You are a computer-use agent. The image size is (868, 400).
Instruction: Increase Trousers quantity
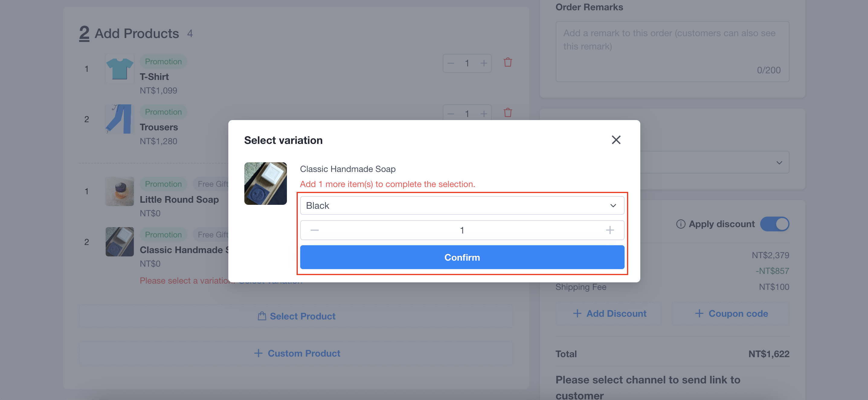pyautogui.click(x=484, y=114)
